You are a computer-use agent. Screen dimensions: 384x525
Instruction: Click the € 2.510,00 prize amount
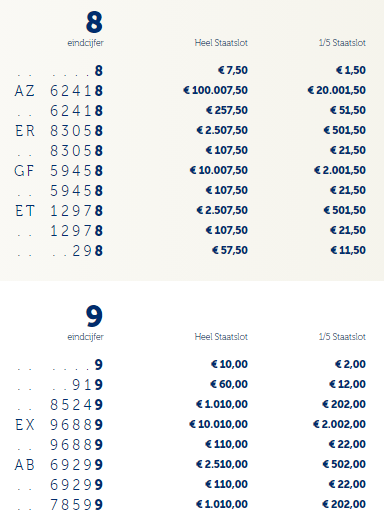click(x=222, y=464)
